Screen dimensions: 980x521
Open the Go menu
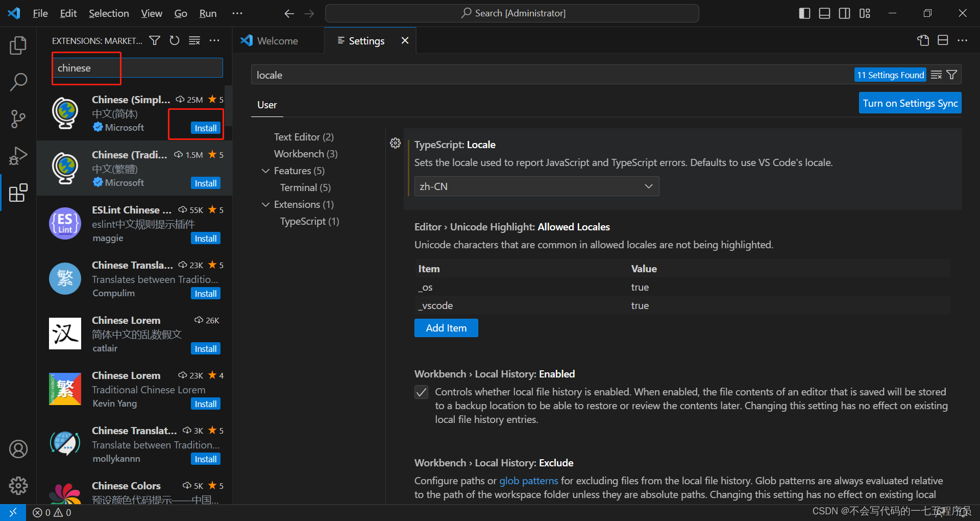181,13
